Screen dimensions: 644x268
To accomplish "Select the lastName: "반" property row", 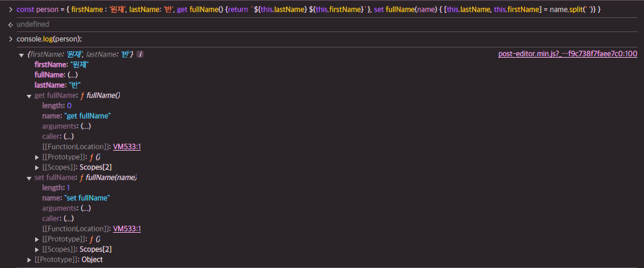I will (56, 85).
